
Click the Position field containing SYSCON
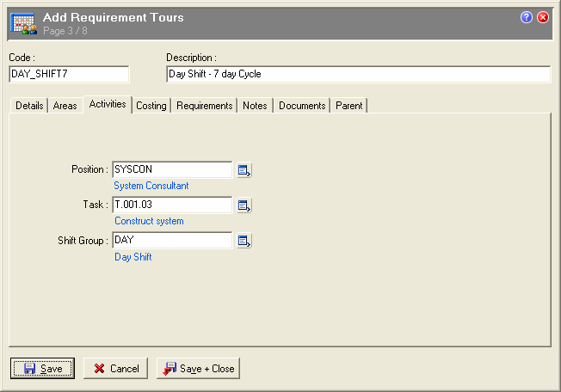(172, 169)
